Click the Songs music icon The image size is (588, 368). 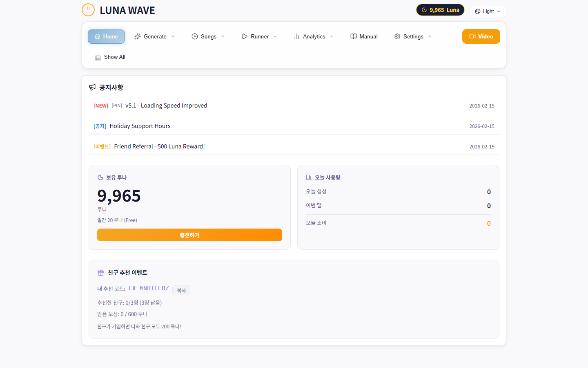coord(195,36)
